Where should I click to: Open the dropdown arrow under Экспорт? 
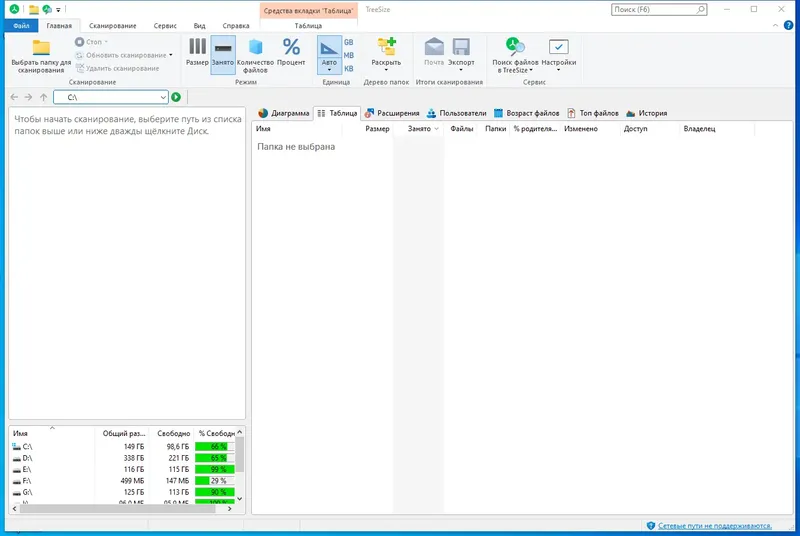[x=461, y=70]
